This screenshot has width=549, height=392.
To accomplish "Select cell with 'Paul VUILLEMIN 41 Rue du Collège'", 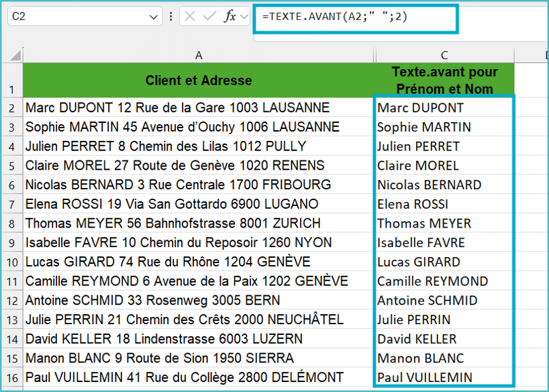I will [199, 377].
